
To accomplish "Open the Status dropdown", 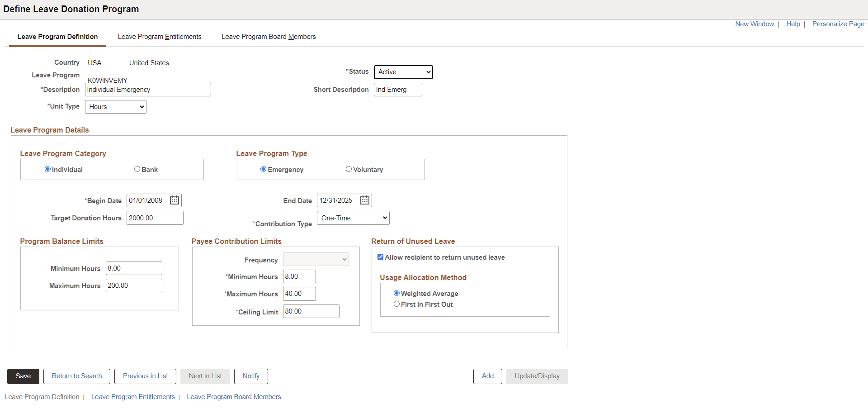I will 403,72.
